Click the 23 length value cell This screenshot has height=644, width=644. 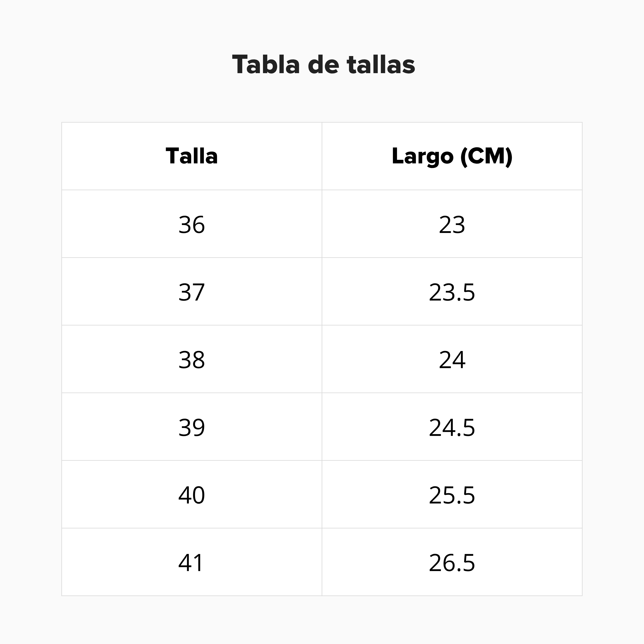pyautogui.click(x=452, y=224)
